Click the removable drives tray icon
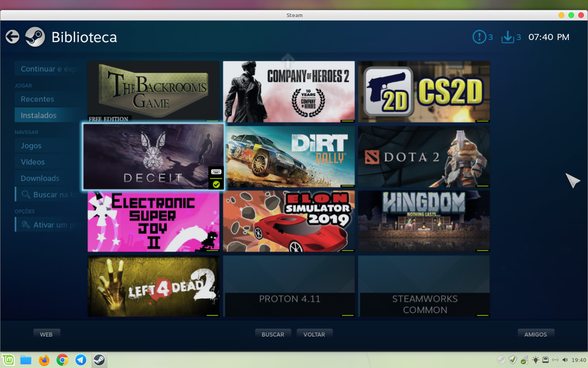The image size is (588, 368). click(545, 360)
